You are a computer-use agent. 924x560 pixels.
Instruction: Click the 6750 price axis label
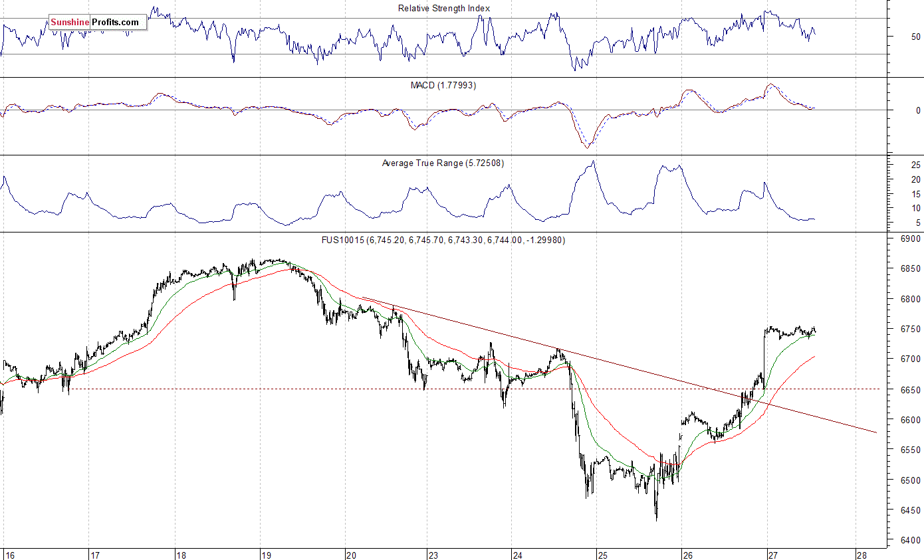(x=911, y=329)
